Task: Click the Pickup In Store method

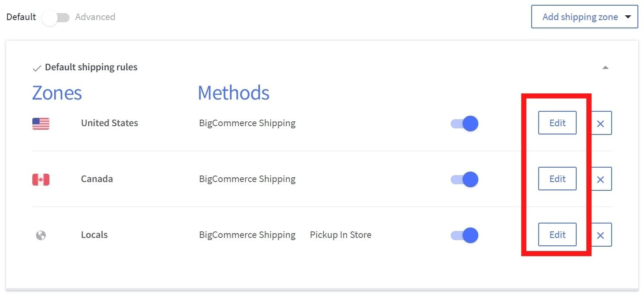Action: pyautogui.click(x=341, y=235)
